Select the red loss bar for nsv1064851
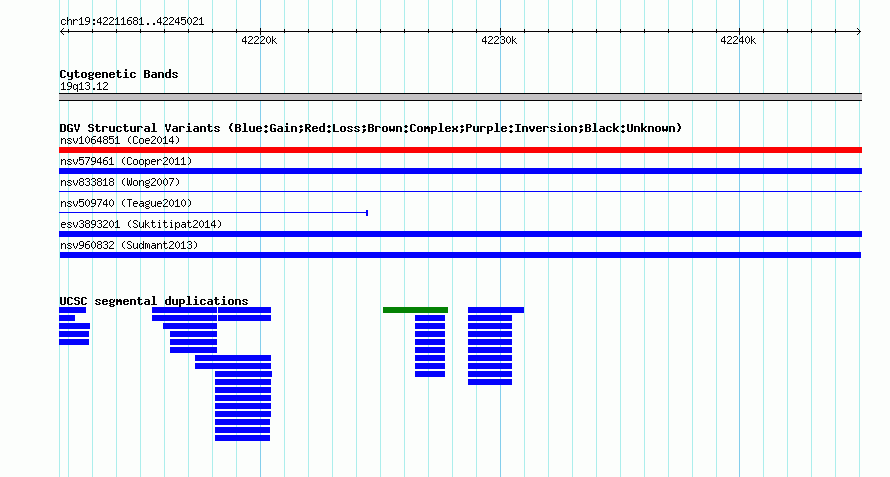The height and width of the screenshot is (477, 890). (460, 150)
